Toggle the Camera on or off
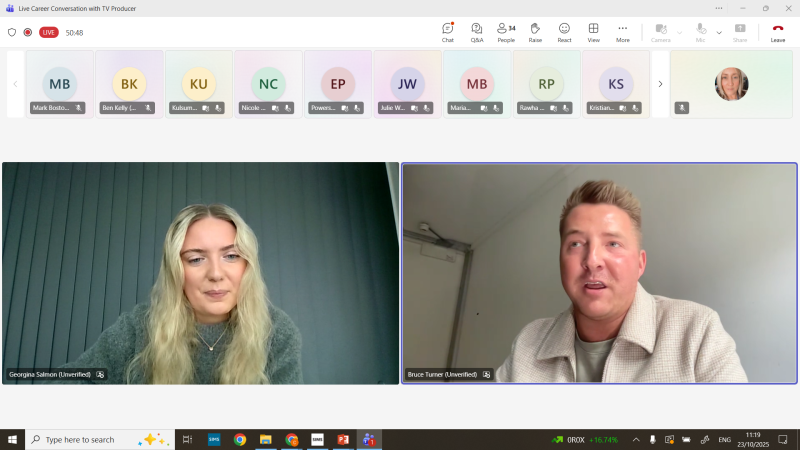This screenshot has height=450, width=800. coord(660,32)
